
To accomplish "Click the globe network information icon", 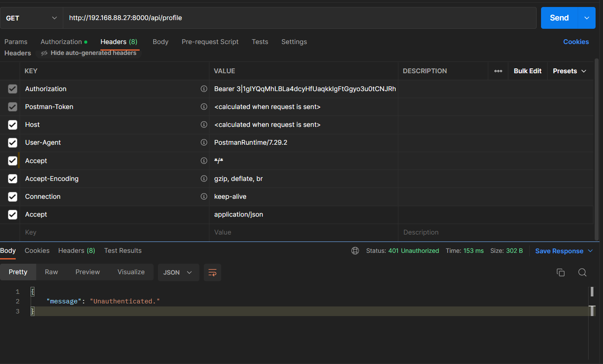I will pyautogui.click(x=355, y=251).
